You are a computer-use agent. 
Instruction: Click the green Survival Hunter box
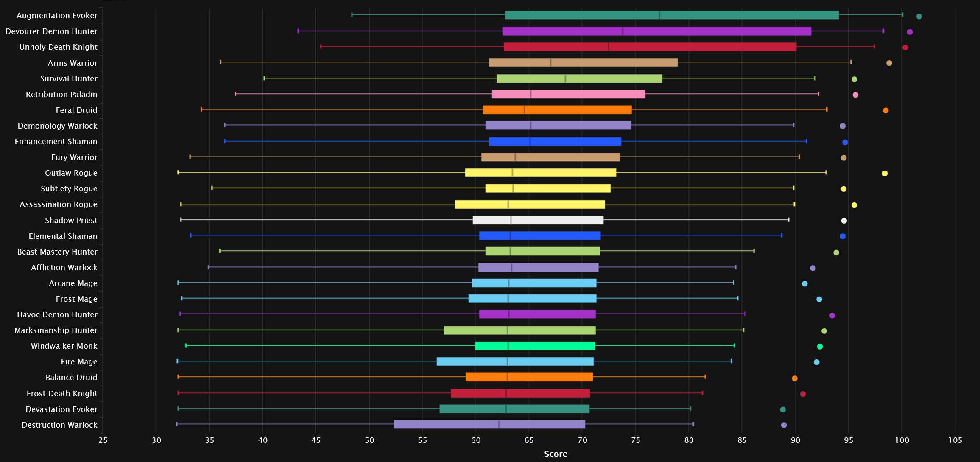(x=579, y=78)
